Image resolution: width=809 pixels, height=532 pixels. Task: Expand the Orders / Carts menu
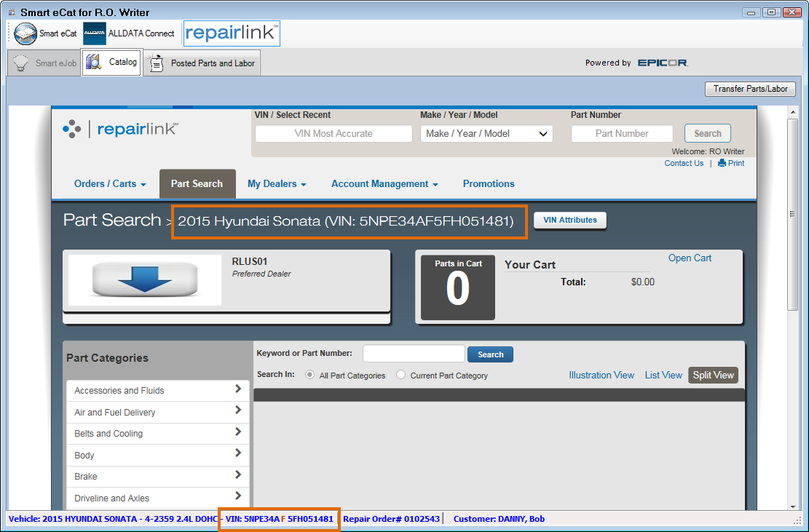pos(110,184)
